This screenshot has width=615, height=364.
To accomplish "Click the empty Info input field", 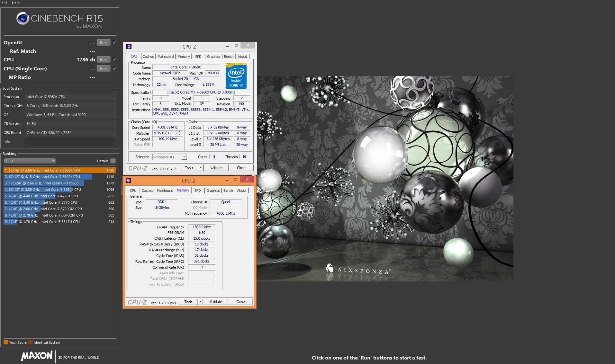I will (x=70, y=142).
